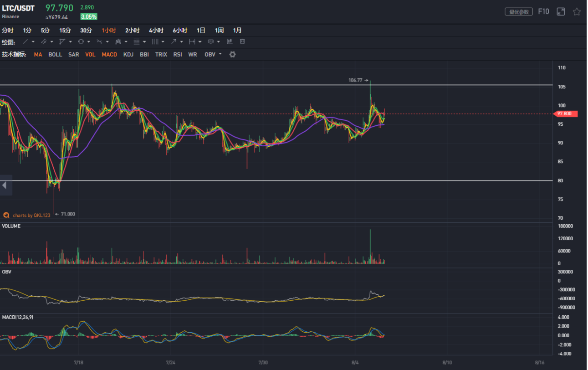Switch to 1分 timeframe
This screenshot has width=588, height=370.
tap(27, 31)
